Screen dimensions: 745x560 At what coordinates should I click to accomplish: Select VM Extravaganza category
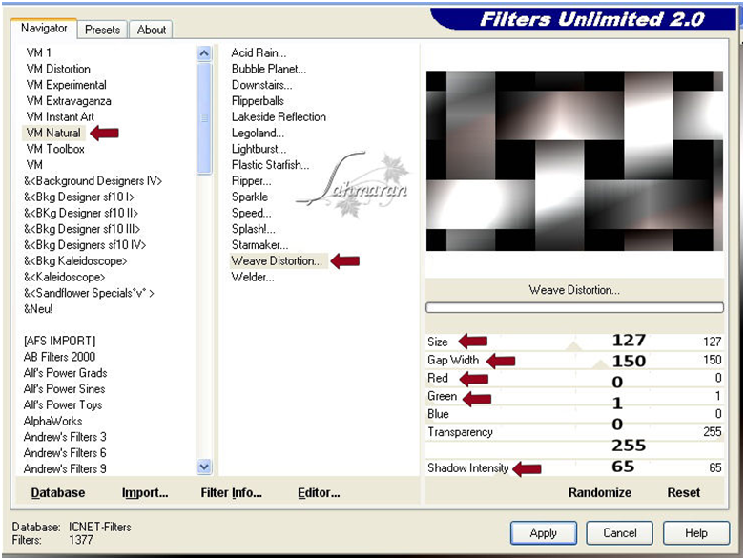click(69, 101)
